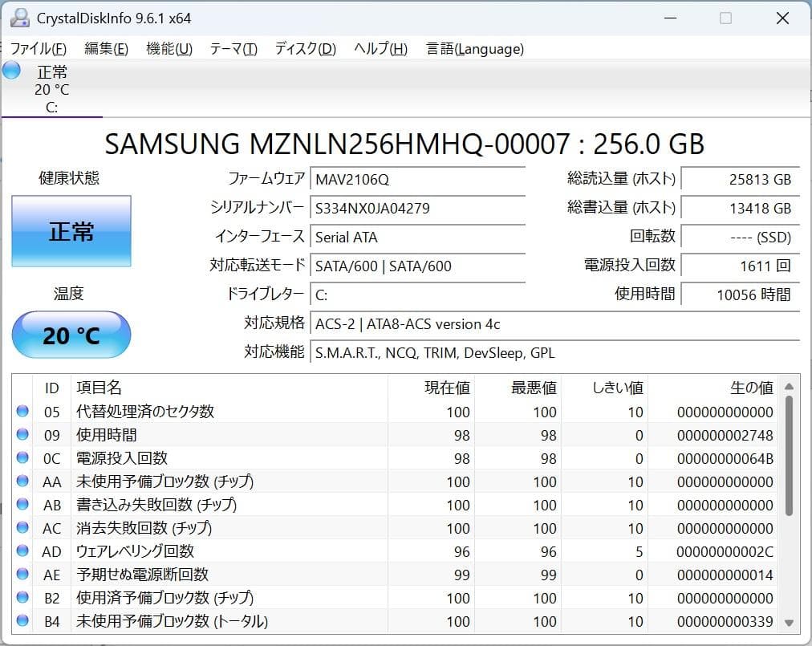Click blue status dot beside attribute 05
Viewport: 812px width, 646px height.
24,412
